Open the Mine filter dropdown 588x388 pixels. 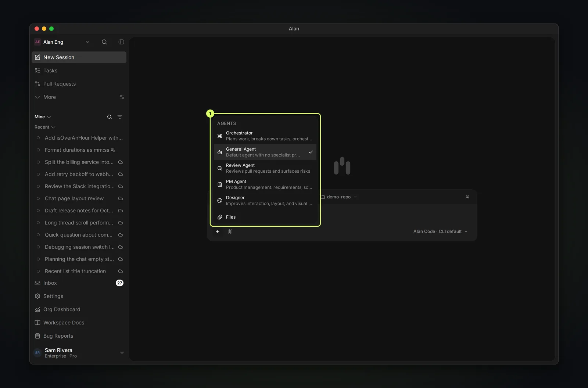point(43,117)
